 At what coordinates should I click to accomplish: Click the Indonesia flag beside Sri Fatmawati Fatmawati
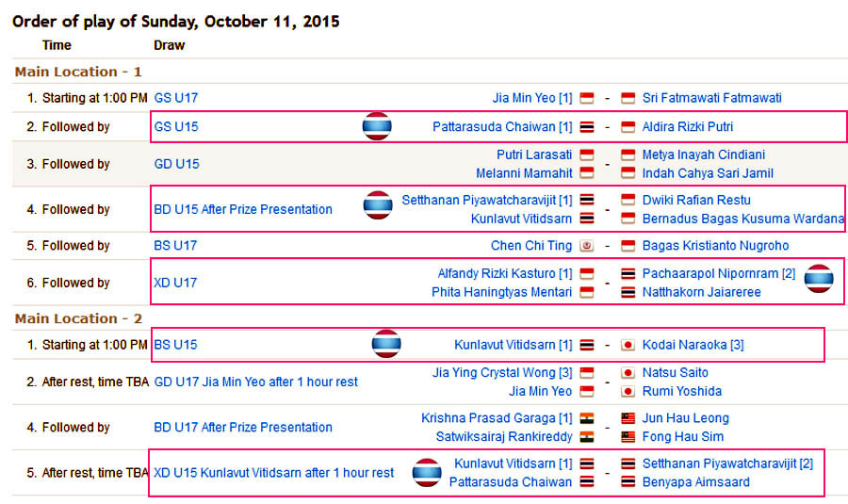click(x=628, y=98)
